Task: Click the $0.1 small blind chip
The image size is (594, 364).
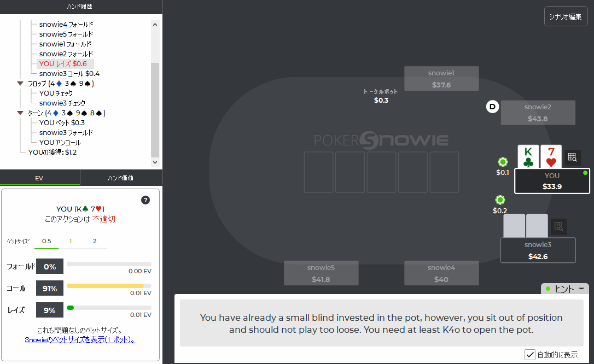Action: 503,162
